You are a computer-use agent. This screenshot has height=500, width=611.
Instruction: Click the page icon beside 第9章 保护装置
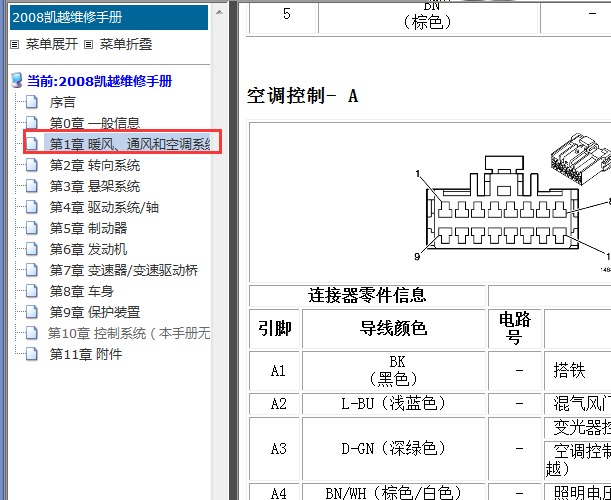pos(32,312)
